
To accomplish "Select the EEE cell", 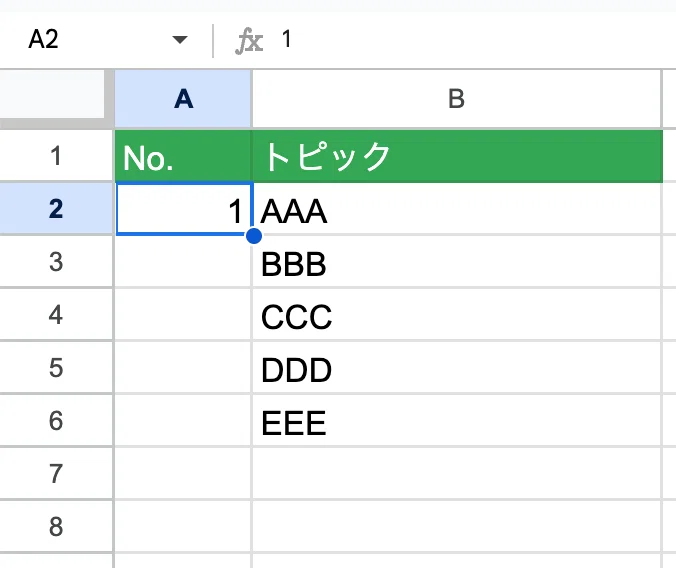I will (457, 421).
